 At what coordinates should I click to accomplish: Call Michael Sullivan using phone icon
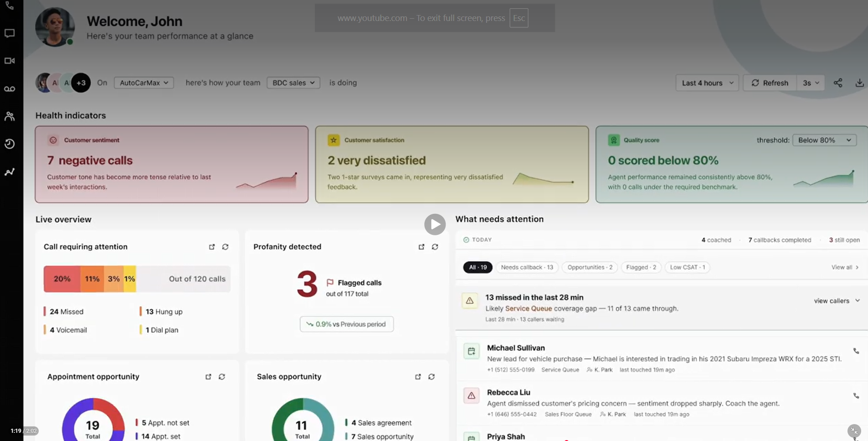856,351
